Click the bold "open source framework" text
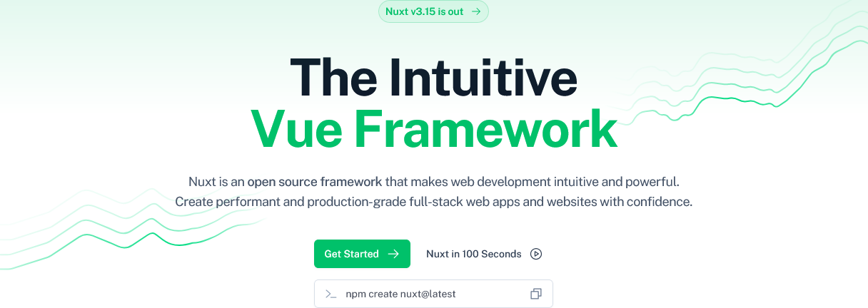Screen dimensions: 868x308 coord(315,181)
